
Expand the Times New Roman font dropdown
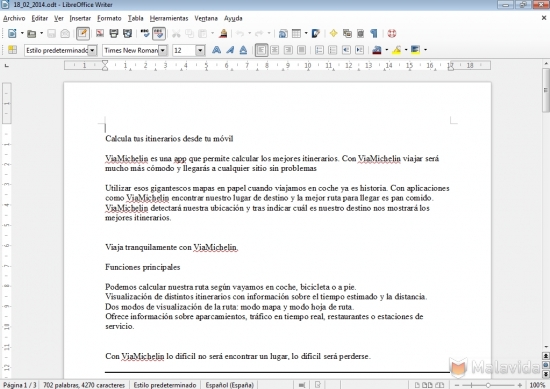(163, 51)
